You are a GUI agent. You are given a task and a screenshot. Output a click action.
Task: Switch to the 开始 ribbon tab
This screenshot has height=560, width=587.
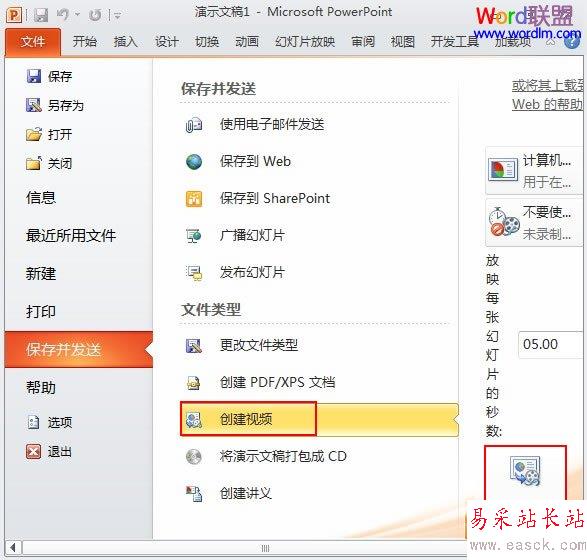[x=85, y=41]
